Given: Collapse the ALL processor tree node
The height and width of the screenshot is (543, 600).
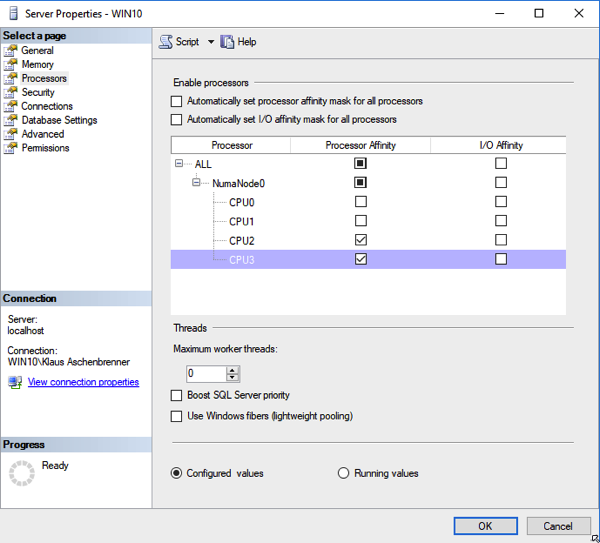Looking at the screenshot, I should click(x=179, y=164).
